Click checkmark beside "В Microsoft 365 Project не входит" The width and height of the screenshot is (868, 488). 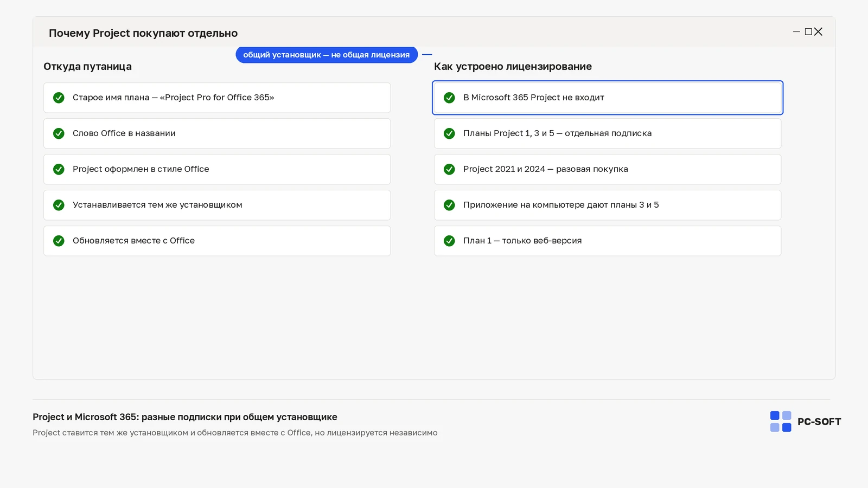[449, 98]
